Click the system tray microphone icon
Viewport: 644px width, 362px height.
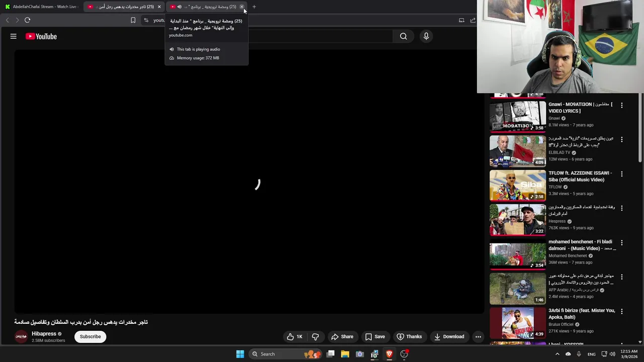click(x=579, y=354)
